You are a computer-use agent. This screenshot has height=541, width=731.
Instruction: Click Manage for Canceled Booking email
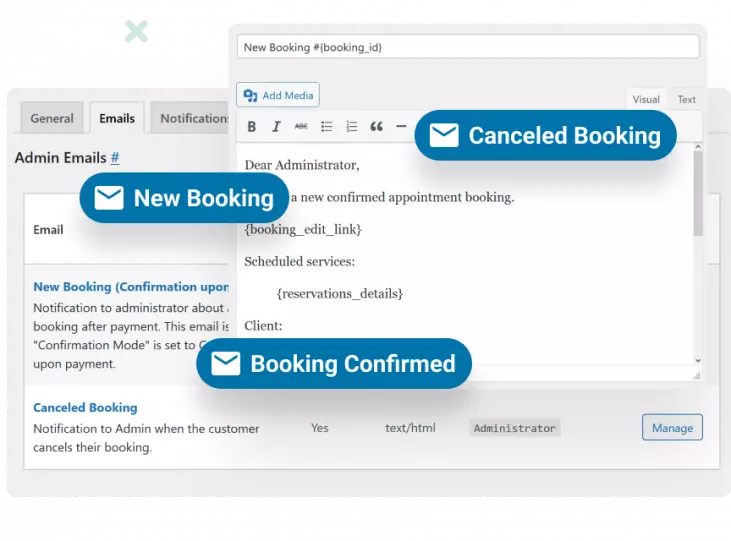pos(672,428)
